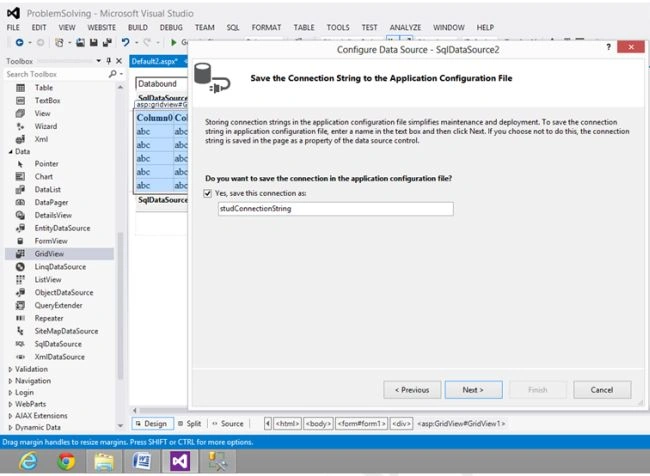Click the green Start Debugging arrow

174,42
